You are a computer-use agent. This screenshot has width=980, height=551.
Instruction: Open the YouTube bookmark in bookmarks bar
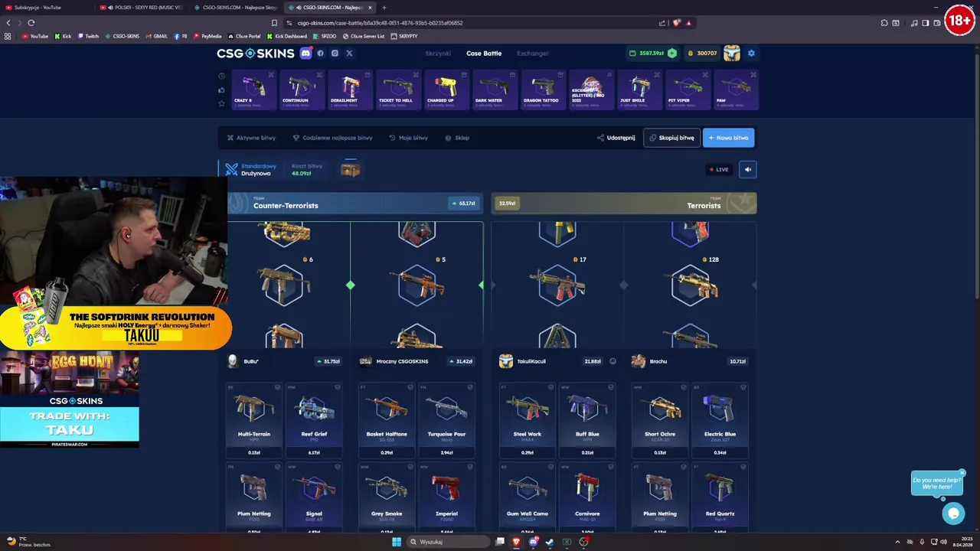[x=34, y=36]
